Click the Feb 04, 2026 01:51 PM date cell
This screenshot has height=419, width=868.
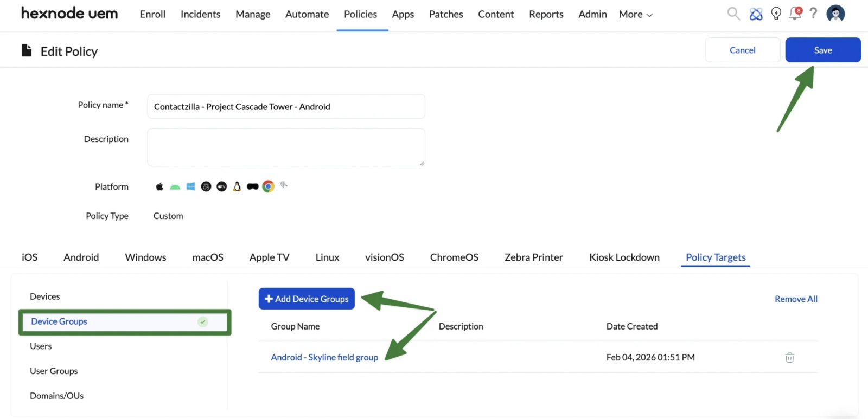(x=650, y=357)
